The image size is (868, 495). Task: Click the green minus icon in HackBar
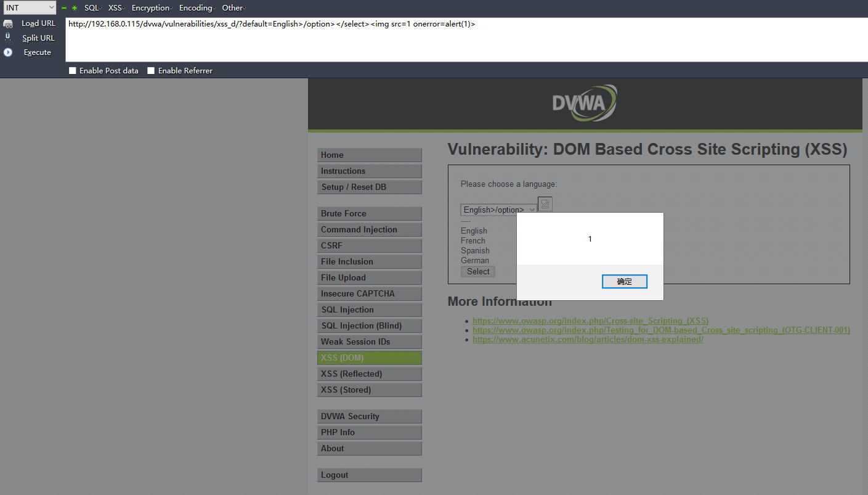[x=64, y=8]
